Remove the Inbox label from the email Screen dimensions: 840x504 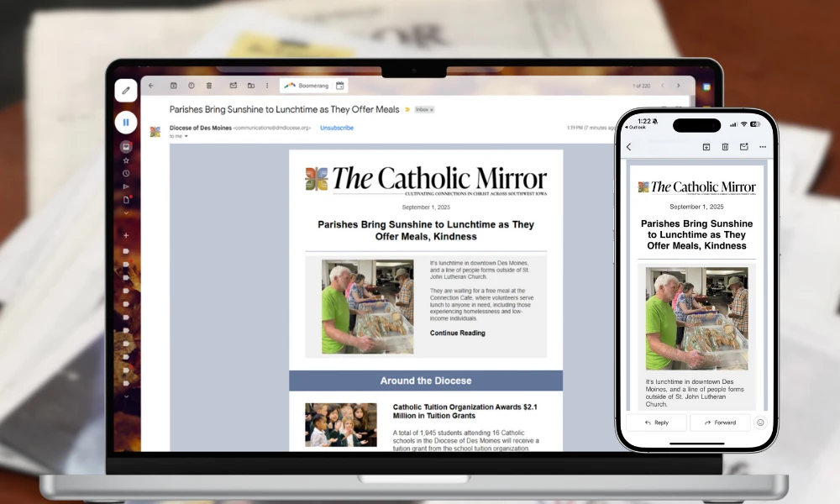(431, 110)
